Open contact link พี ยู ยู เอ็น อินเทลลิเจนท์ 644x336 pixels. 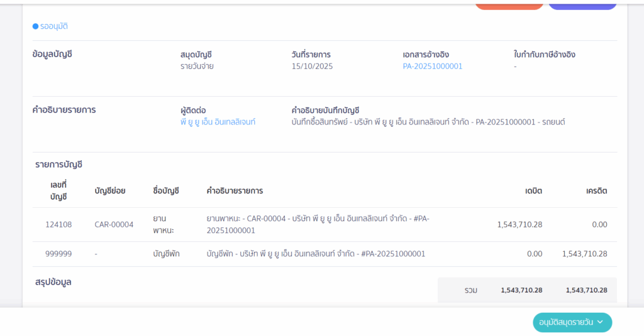218,122
